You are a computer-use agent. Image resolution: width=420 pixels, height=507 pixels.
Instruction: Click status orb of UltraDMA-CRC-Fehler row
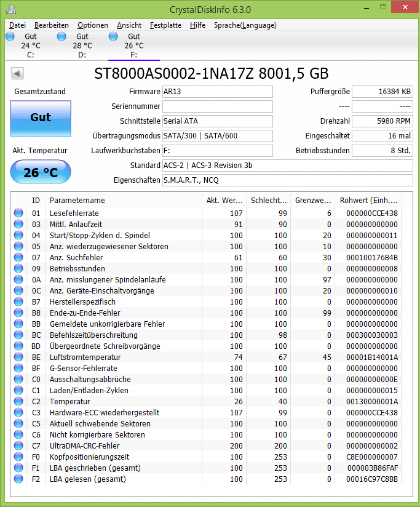(18, 445)
